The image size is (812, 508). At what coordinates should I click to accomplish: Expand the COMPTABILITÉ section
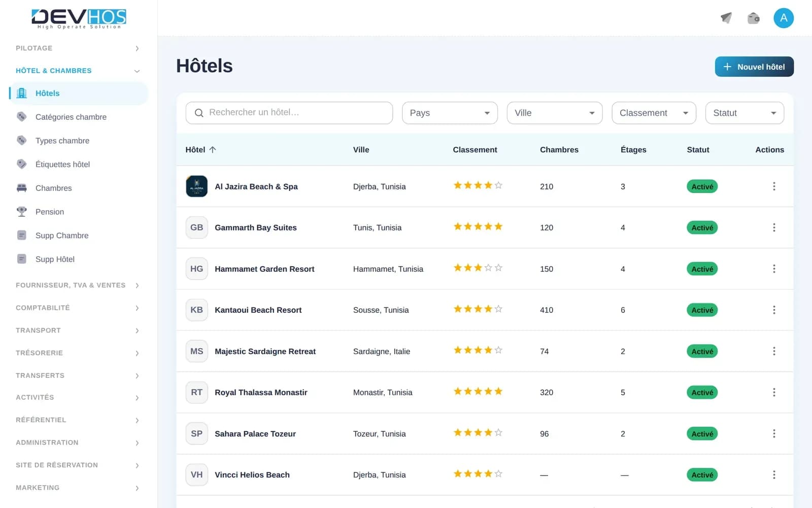tap(78, 308)
